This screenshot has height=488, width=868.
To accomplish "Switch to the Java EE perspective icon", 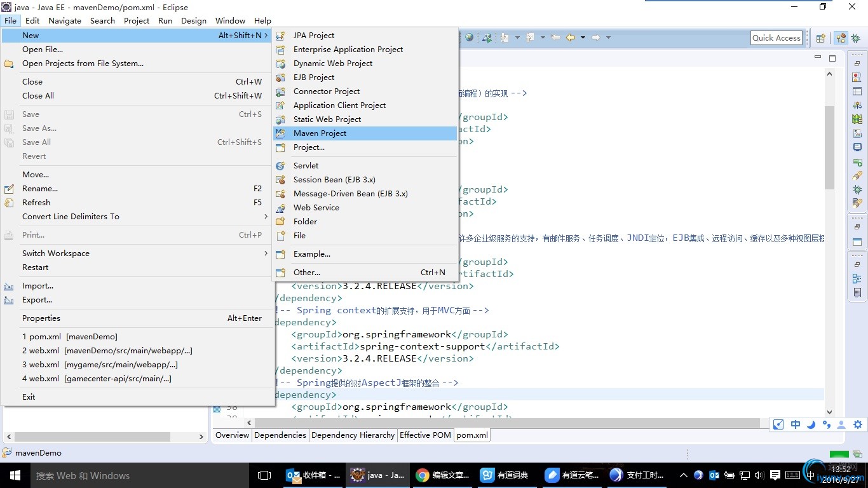I will tap(841, 38).
